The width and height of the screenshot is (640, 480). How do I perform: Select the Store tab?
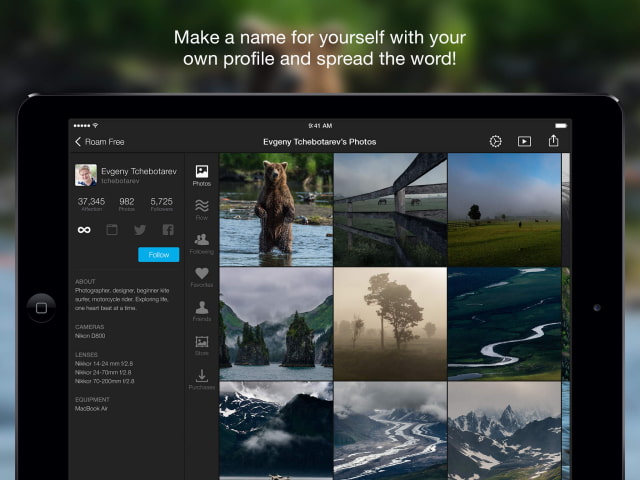coord(202,346)
